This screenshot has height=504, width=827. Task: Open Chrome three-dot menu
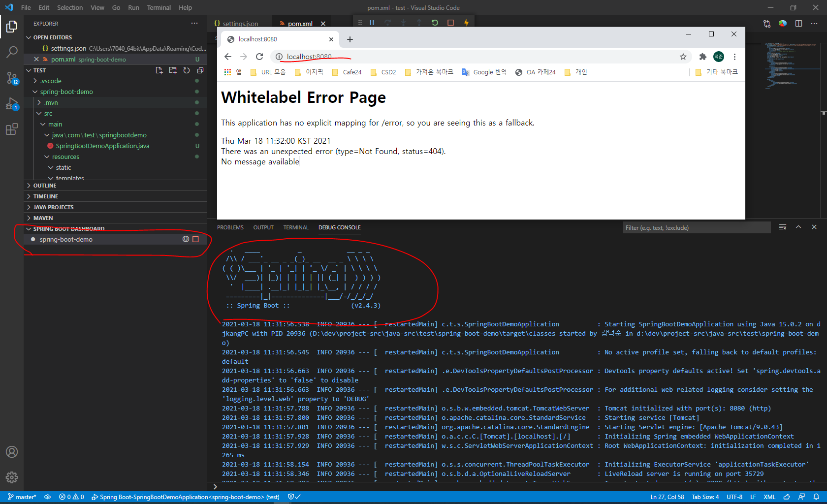tap(734, 57)
